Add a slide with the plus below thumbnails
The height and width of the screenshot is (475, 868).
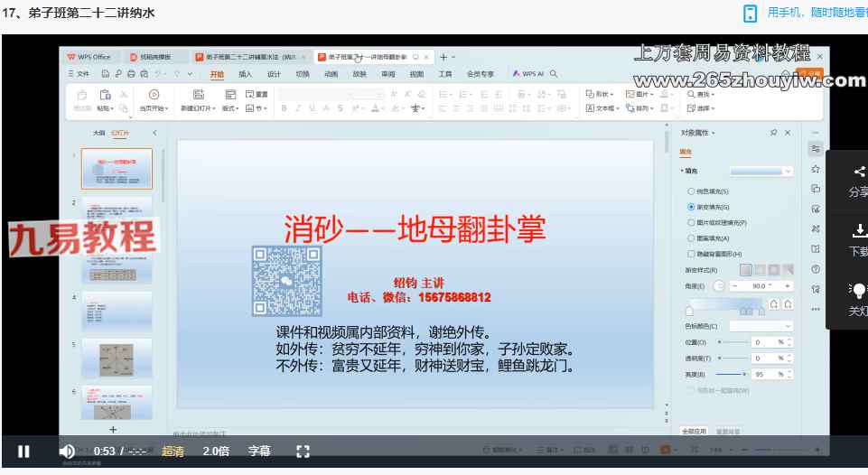pyautogui.click(x=113, y=430)
